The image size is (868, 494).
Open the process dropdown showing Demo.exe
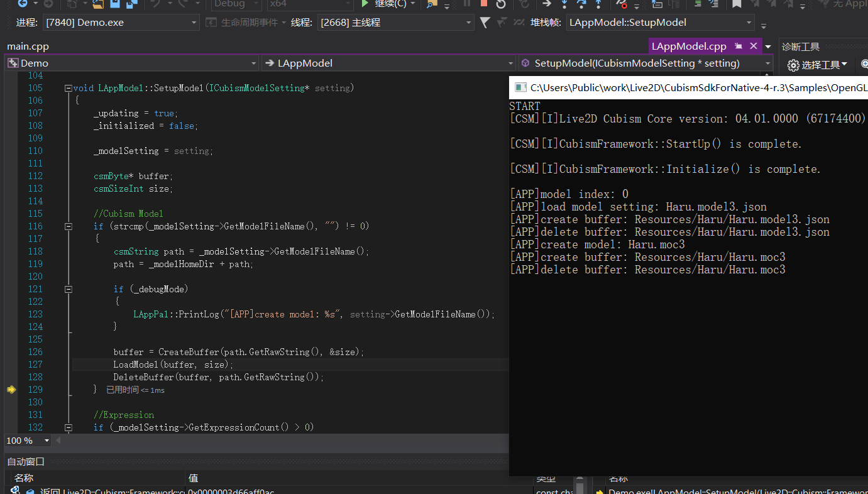coord(194,23)
